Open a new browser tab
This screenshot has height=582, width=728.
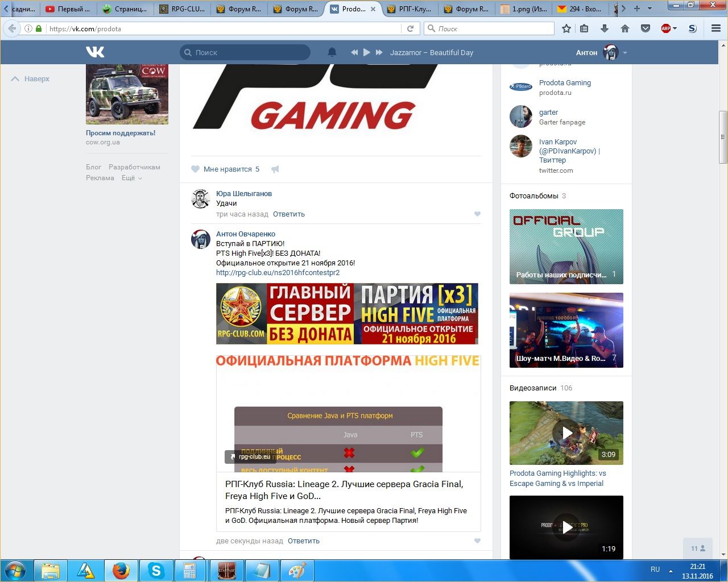(636, 9)
